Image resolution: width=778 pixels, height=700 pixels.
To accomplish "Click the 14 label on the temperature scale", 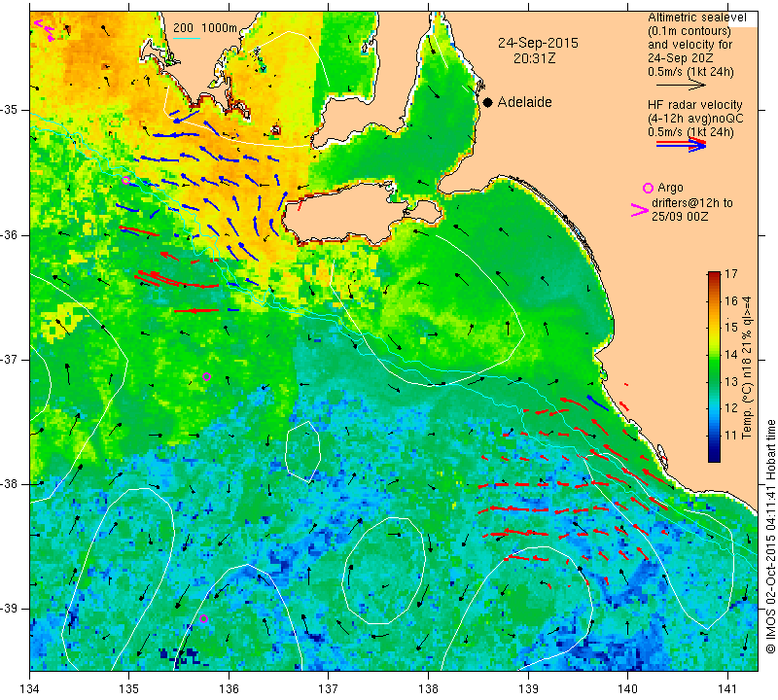I will point(731,355).
